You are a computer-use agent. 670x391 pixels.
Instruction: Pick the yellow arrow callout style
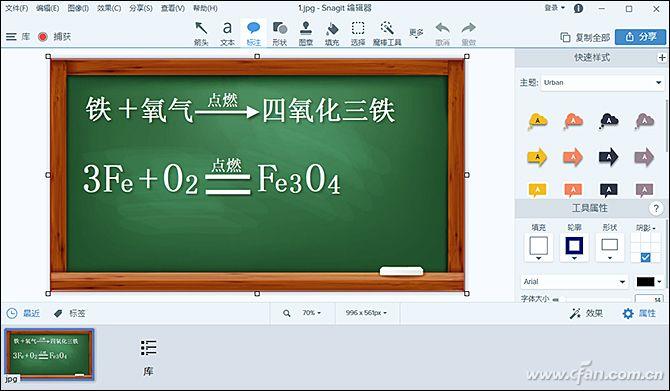538,157
